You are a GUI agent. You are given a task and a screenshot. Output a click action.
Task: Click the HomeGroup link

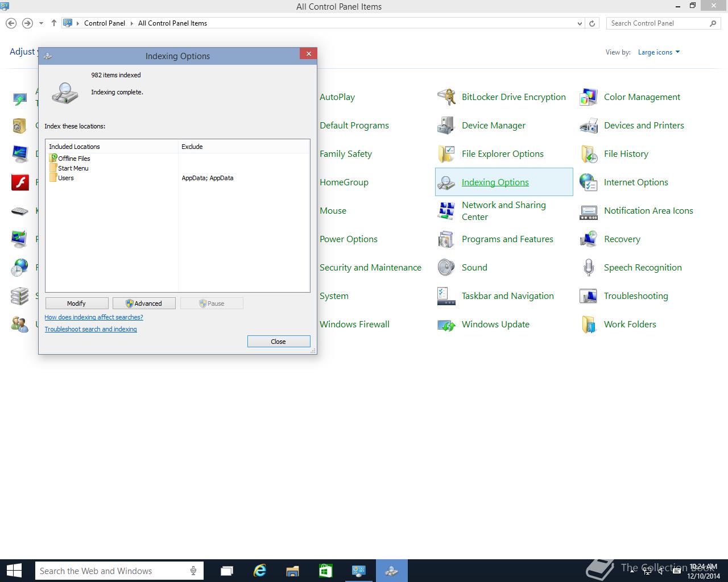pyautogui.click(x=344, y=182)
